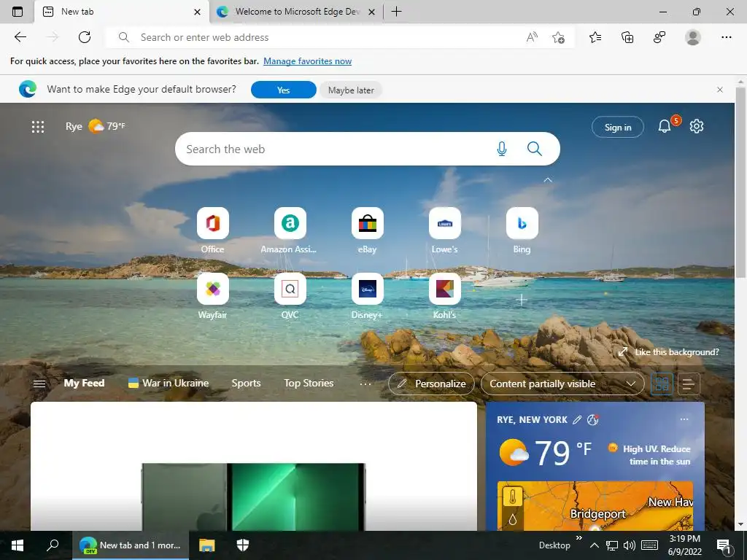Viewport: 747px width, 560px height.
Task: Click the microphone voice search icon
Action: pos(502,149)
